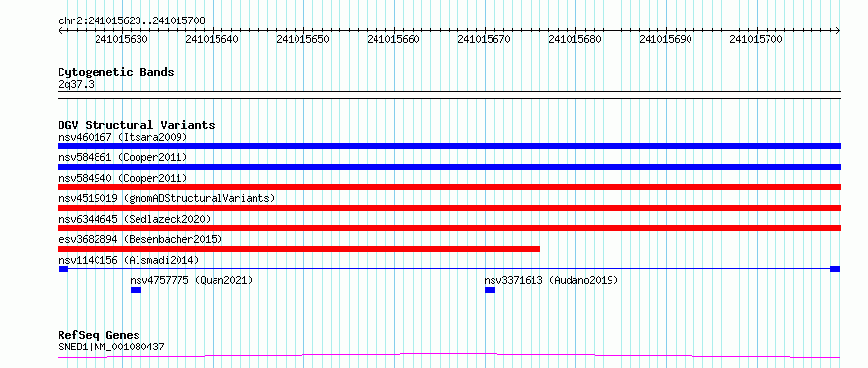
Task: Select the shorter red bar under esv3682894
Action: 299,249
